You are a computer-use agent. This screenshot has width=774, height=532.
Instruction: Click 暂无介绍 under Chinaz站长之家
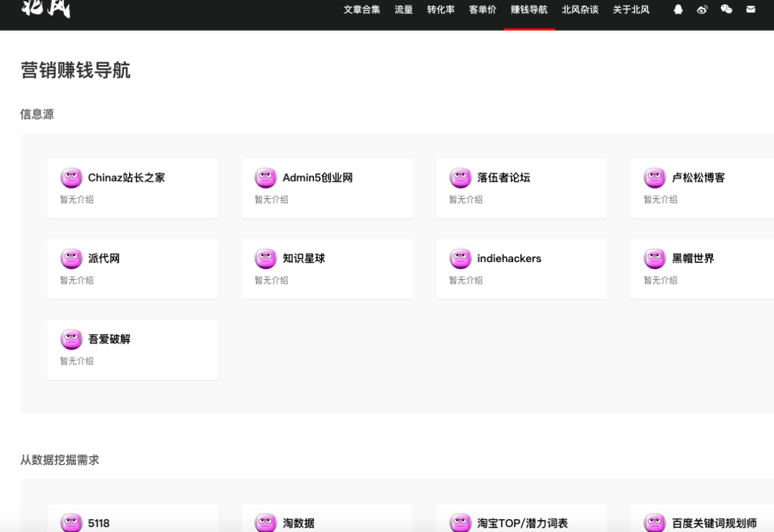click(77, 200)
